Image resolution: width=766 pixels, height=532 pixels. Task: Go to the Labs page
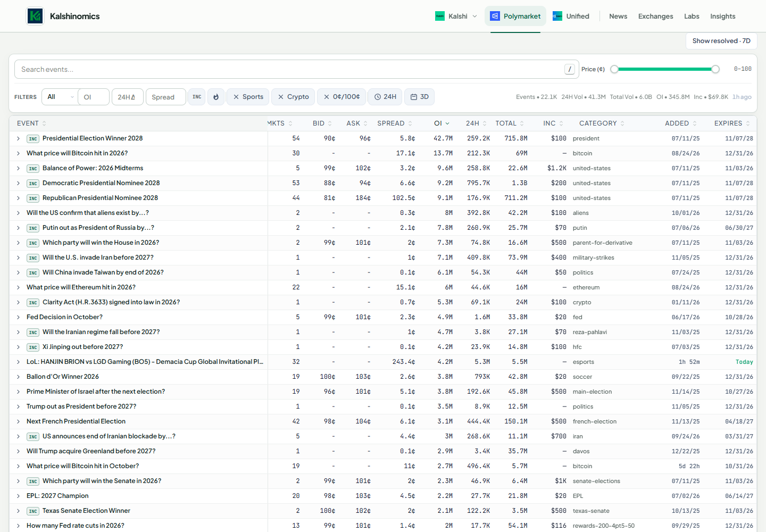coord(692,16)
